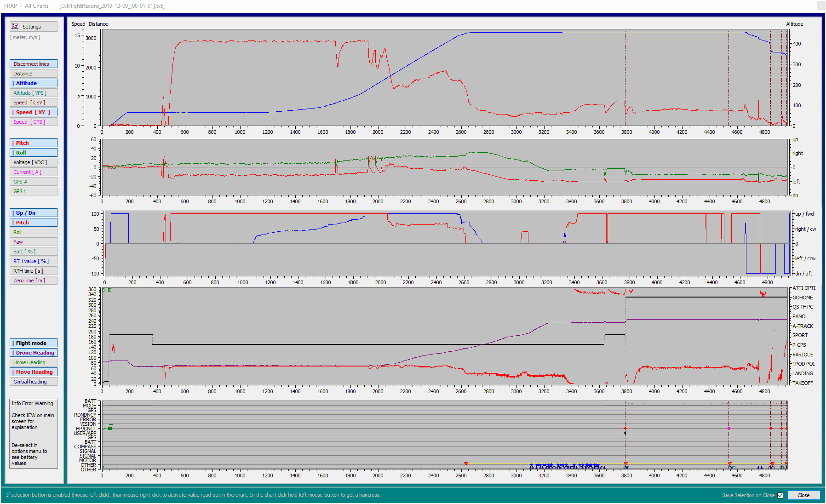The width and height of the screenshot is (826, 504).
Task: Toggle Speed [XY] series display
Action: point(34,112)
